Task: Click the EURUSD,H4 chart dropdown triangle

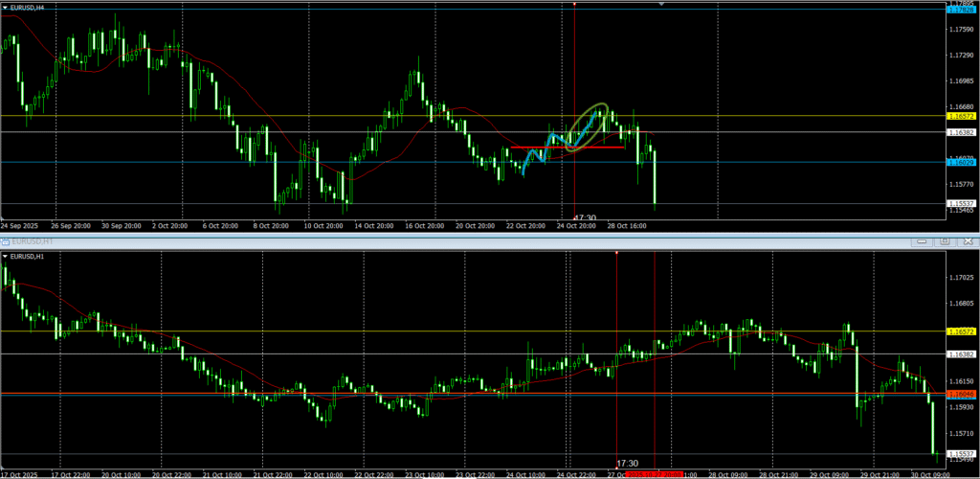Action: point(6,8)
